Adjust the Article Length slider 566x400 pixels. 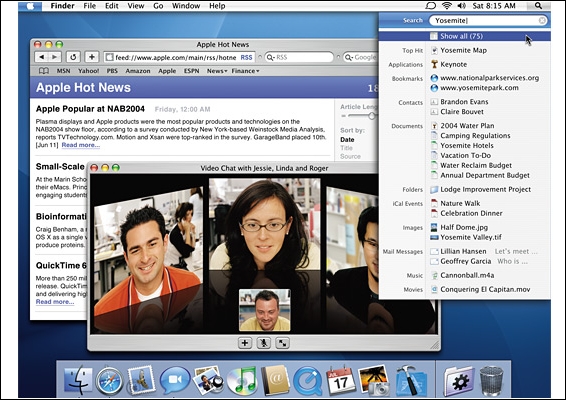(371, 116)
